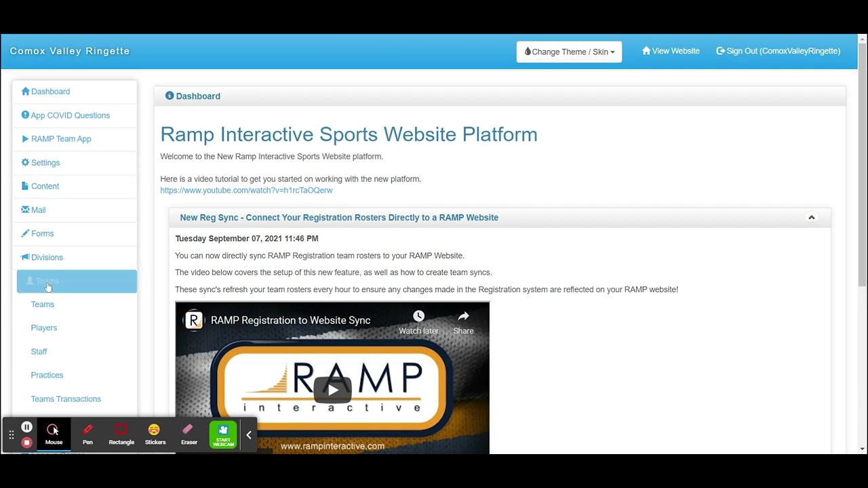The image size is (868, 488).
Task: Open Forms in the sidebar
Action: point(37,234)
